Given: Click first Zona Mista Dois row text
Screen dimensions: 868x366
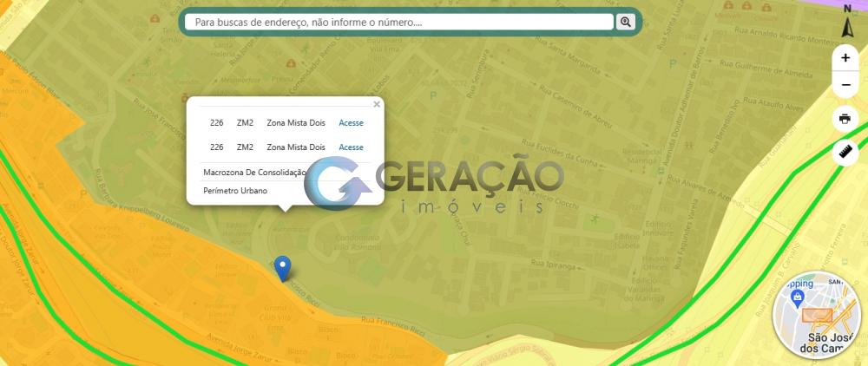Looking at the screenshot, I should tap(295, 123).
